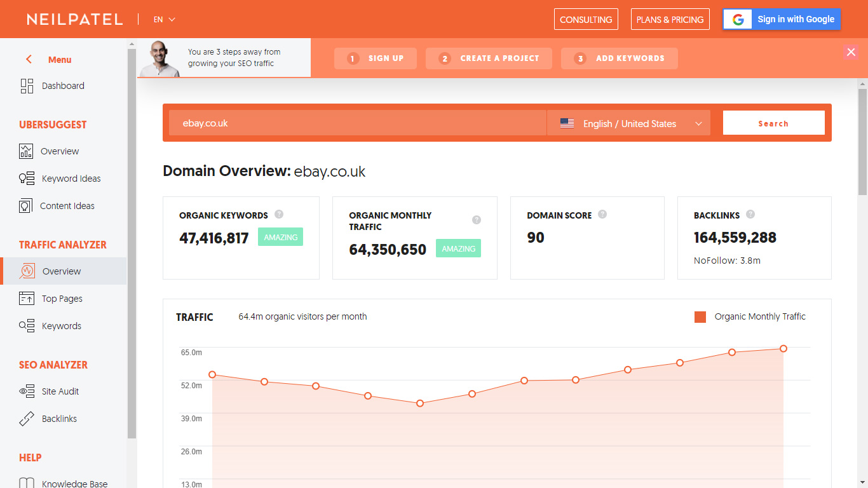Toggle the Organic Monthly Traffic legend swatch
Image resolution: width=868 pixels, height=488 pixels.
(700, 317)
